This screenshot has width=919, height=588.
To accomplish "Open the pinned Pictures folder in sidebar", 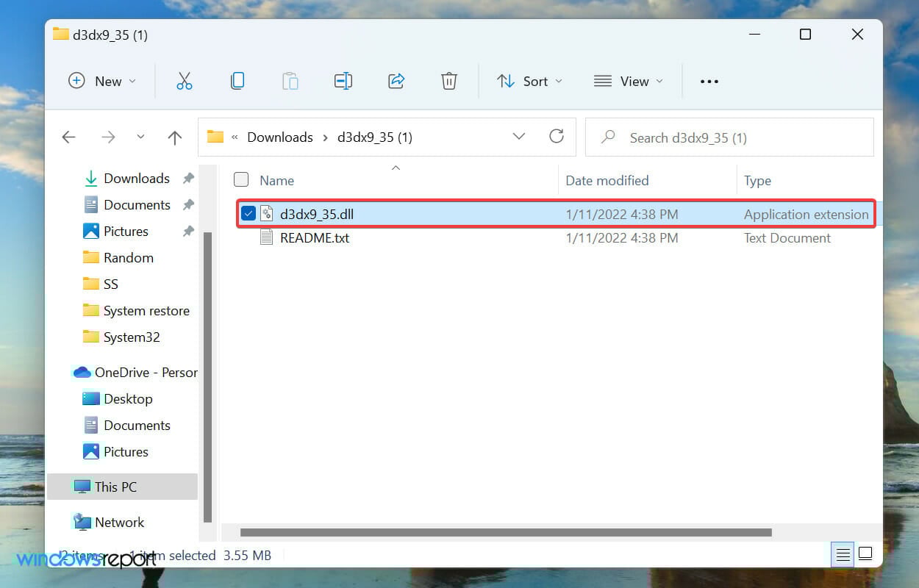I will [x=126, y=232].
